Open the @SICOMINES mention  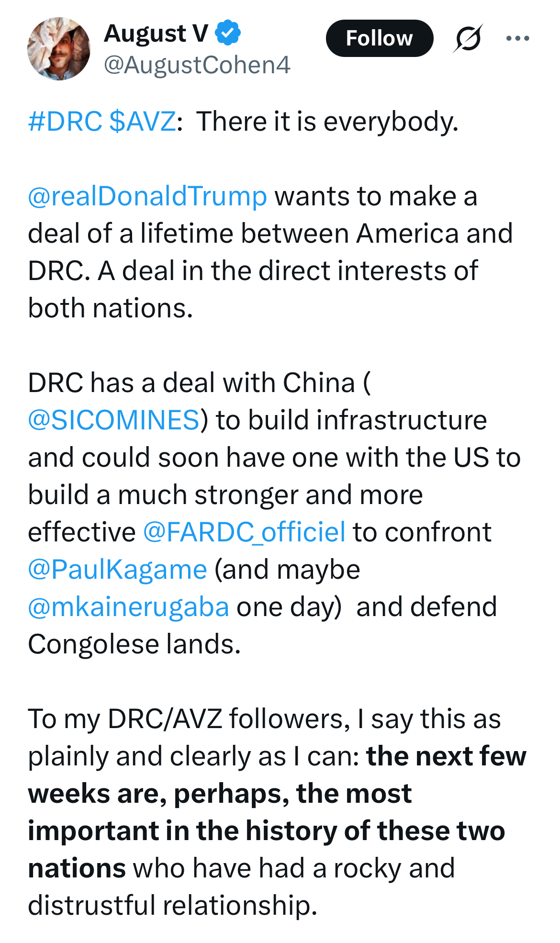(113, 420)
